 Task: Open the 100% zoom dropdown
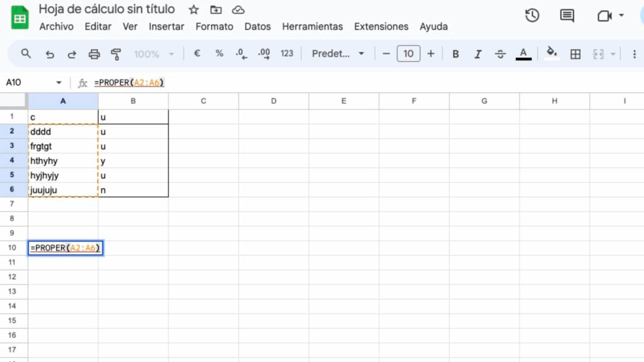pyautogui.click(x=154, y=54)
